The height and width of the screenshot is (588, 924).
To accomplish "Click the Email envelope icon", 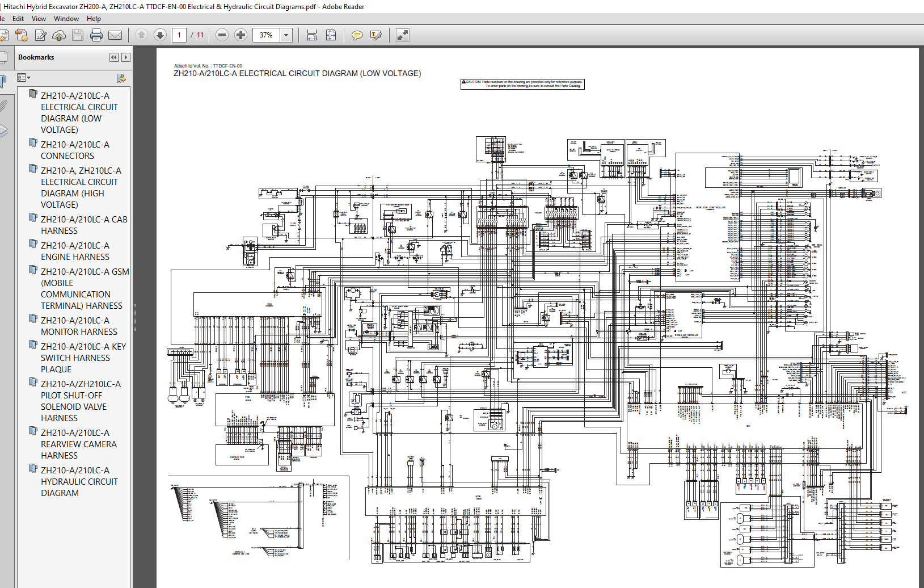I will tap(115, 35).
